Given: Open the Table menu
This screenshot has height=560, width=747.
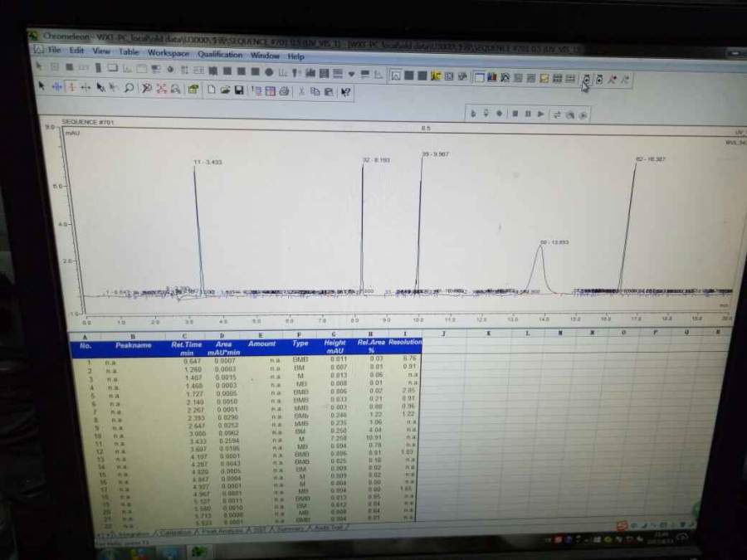Looking at the screenshot, I should [129, 51].
